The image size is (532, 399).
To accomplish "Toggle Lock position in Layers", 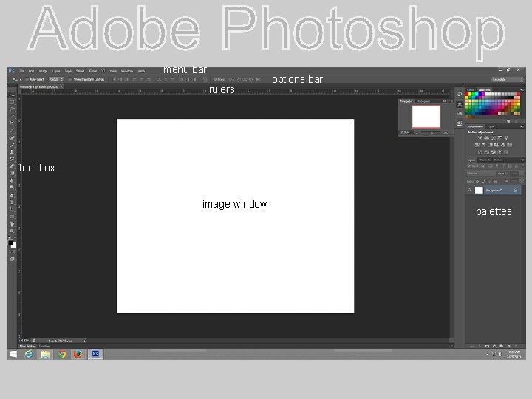I will point(489,181).
